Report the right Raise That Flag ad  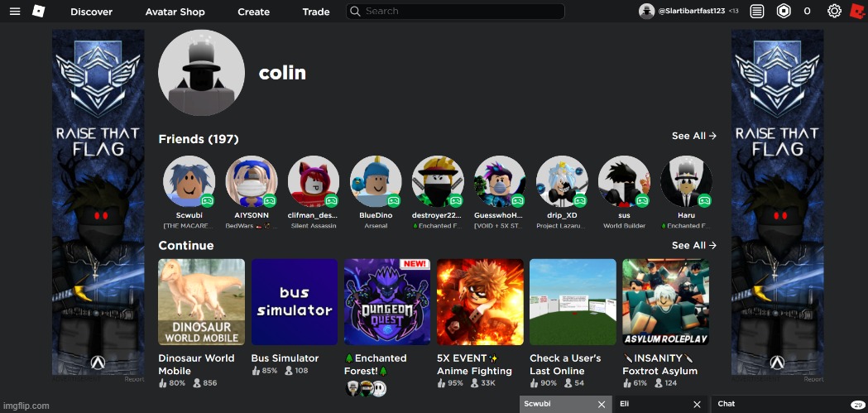(x=813, y=379)
